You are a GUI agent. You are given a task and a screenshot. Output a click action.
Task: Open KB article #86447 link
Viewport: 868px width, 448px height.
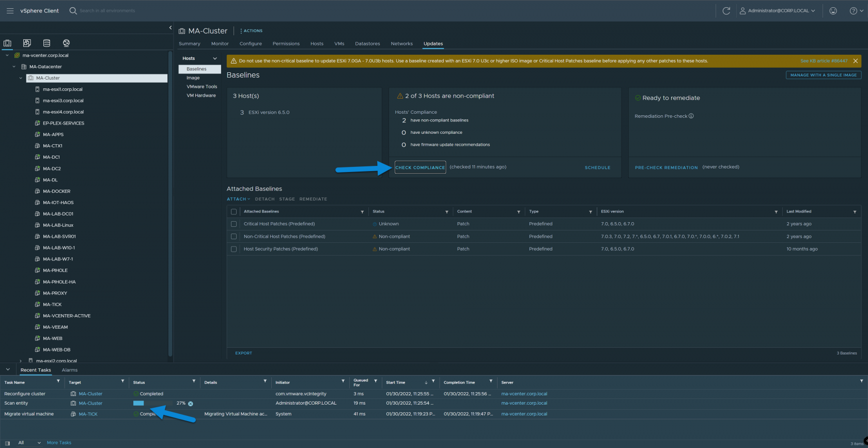click(824, 61)
